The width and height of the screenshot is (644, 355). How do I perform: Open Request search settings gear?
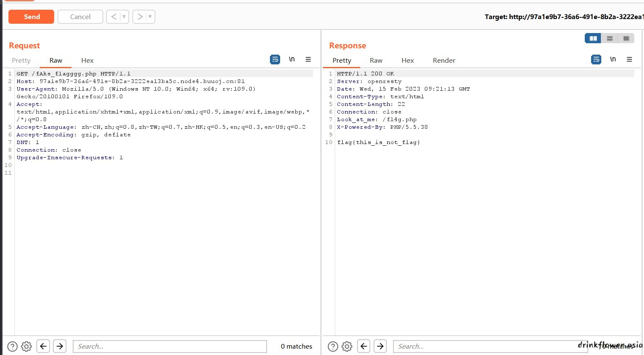tap(26, 347)
